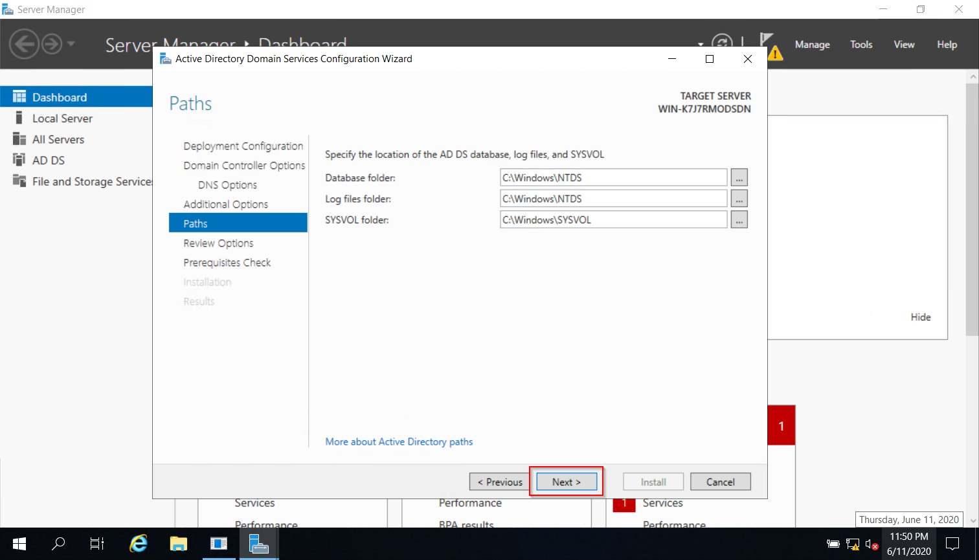Screen dimensions: 979x560
Task: Click the back navigation arrow
Action: pyautogui.click(x=24, y=45)
